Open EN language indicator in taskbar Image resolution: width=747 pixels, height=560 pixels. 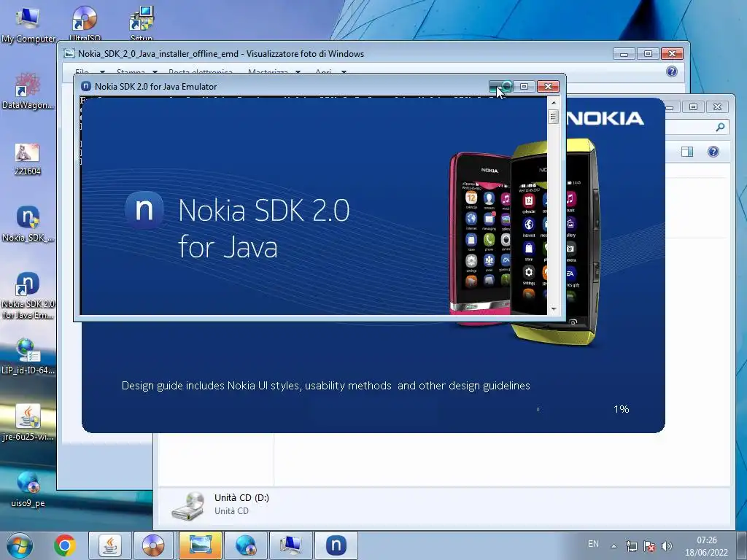tap(593, 544)
